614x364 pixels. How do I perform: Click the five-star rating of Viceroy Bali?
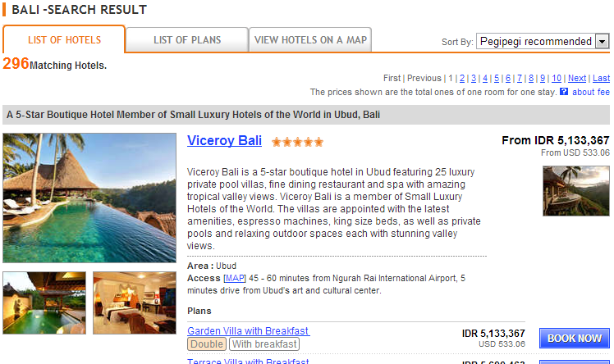[x=298, y=142]
